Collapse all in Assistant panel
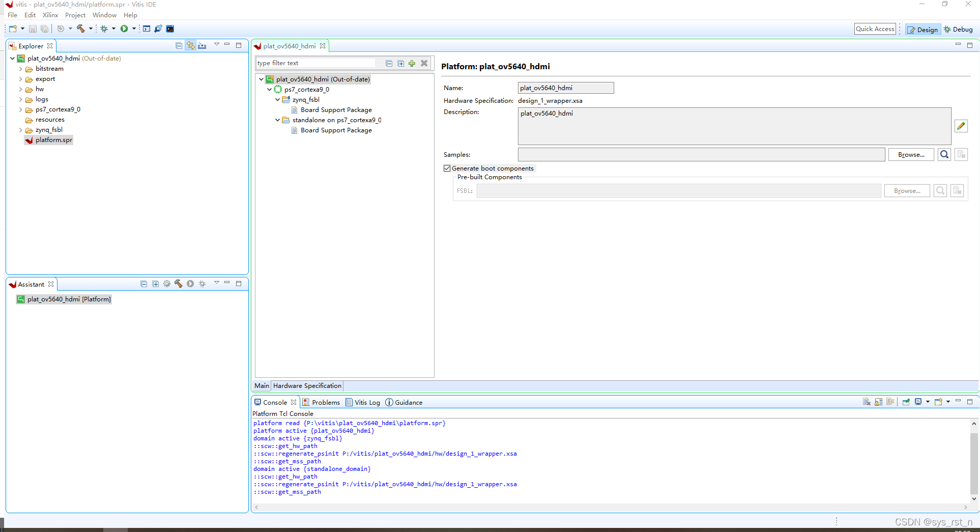This screenshot has width=980, height=532. 143,284
